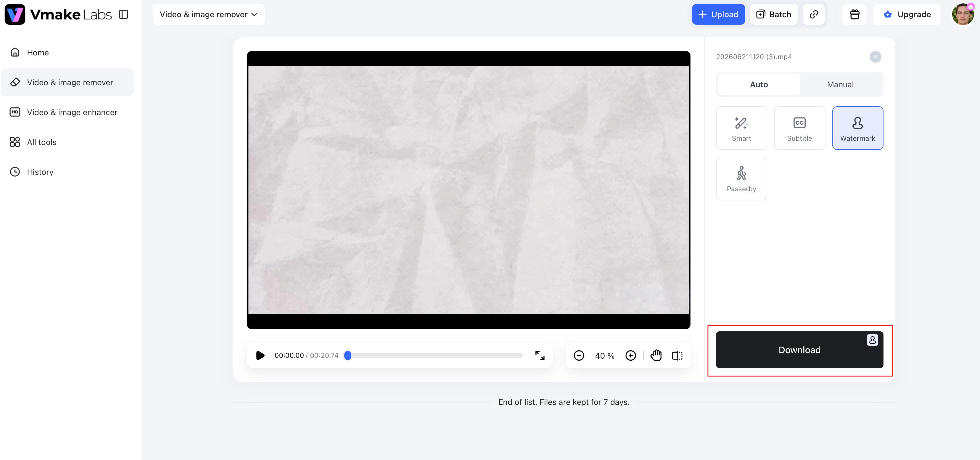Click the video preview frame
This screenshot has height=460, width=980.
468,190
